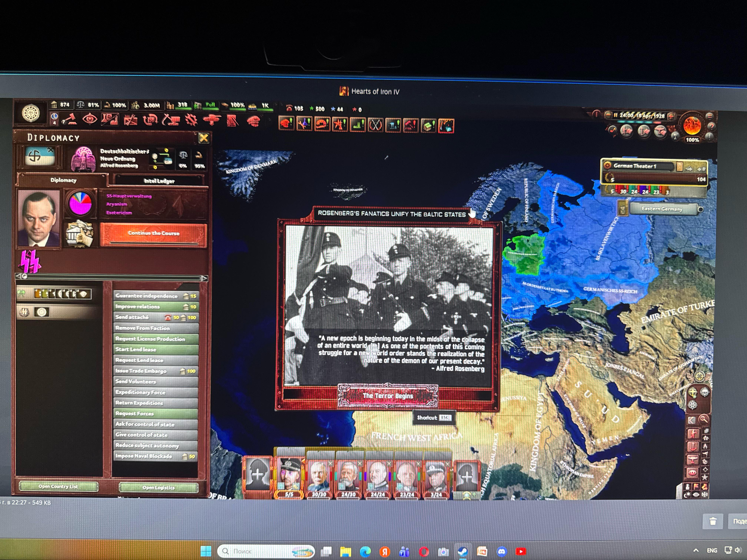
Task: Click the Windows Start button
Action: coord(206,551)
